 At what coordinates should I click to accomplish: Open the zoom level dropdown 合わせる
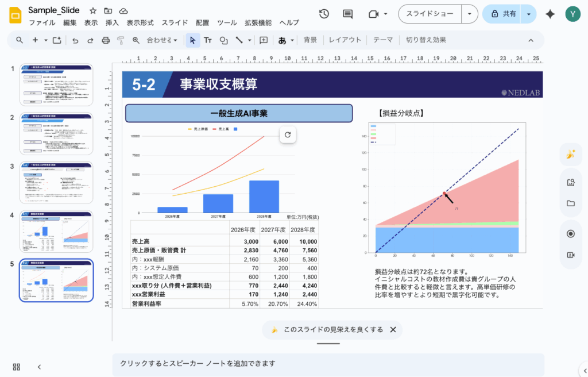(163, 40)
